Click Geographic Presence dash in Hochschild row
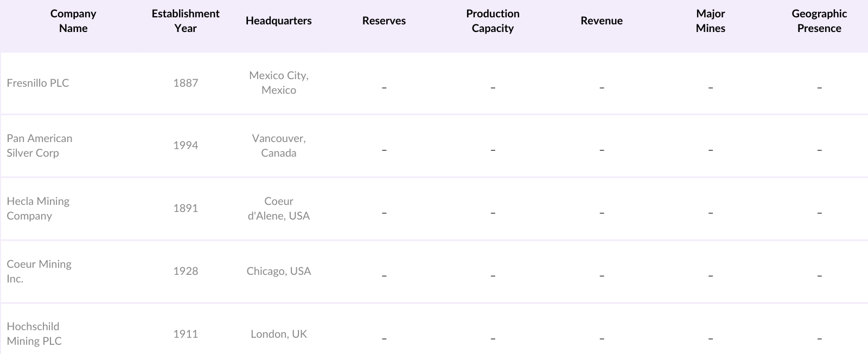Viewport: 868px width, 354px height. click(x=819, y=339)
